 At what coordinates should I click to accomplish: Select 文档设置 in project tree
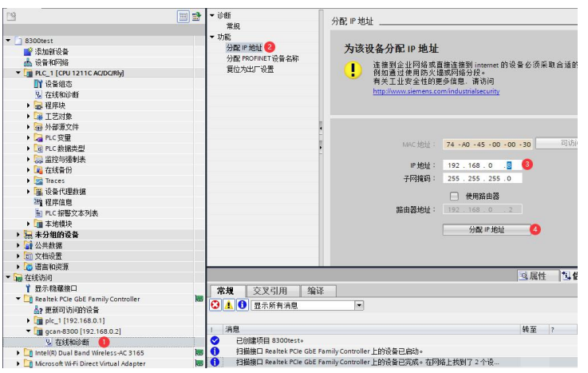(x=49, y=256)
